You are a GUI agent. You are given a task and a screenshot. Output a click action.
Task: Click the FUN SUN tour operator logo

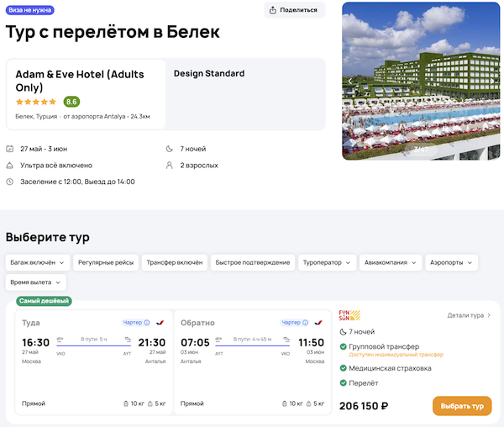coord(349,316)
